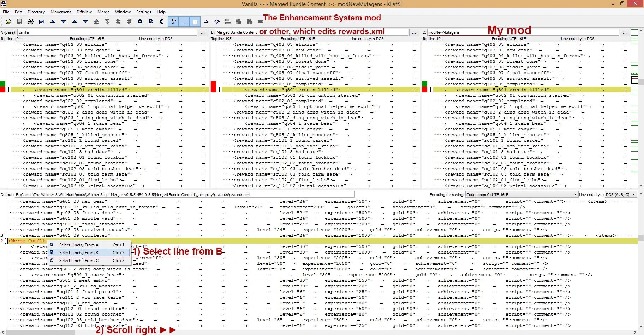
Task: Go to next conflict icon
Action: pyautogui.click(x=107, y=22)
